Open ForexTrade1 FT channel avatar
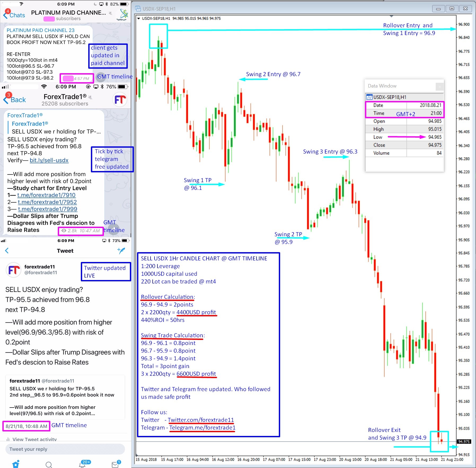 pos(120,100)
